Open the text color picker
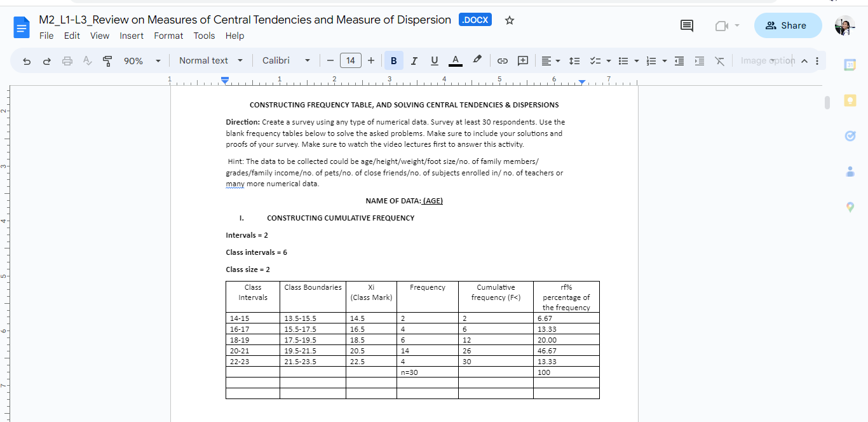The height and width of the screenshot is (422, 868). [456, 61]
